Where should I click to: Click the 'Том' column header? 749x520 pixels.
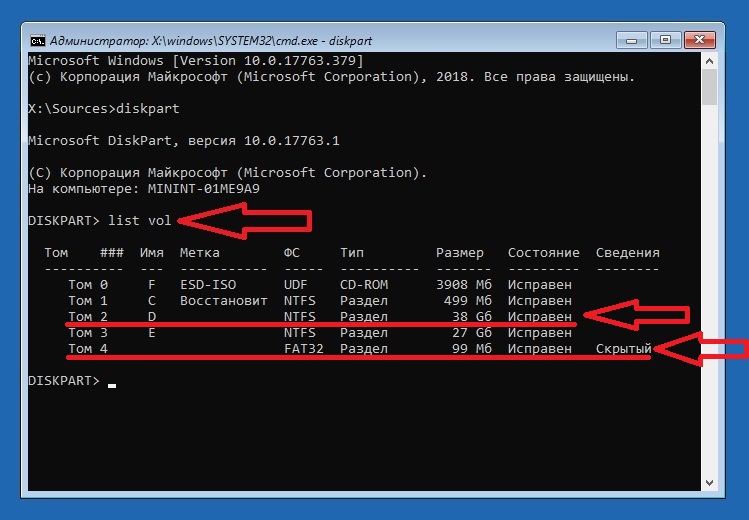pyautogui.click(x=56, y=253)
